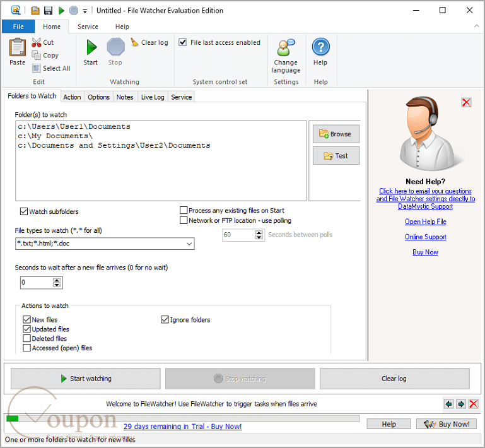Open the Service tab in the panel
The height and width of the screenshot is (448, 485).
182,97
